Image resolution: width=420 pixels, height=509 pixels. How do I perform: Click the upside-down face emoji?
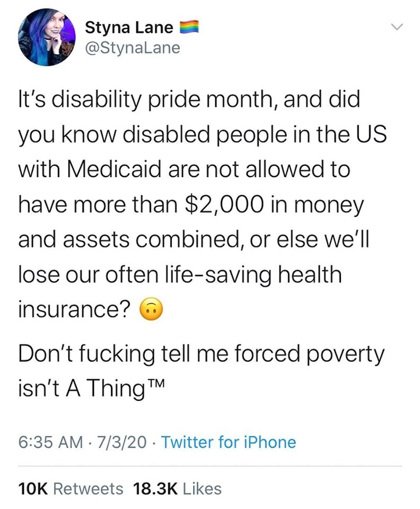point(150,309)
